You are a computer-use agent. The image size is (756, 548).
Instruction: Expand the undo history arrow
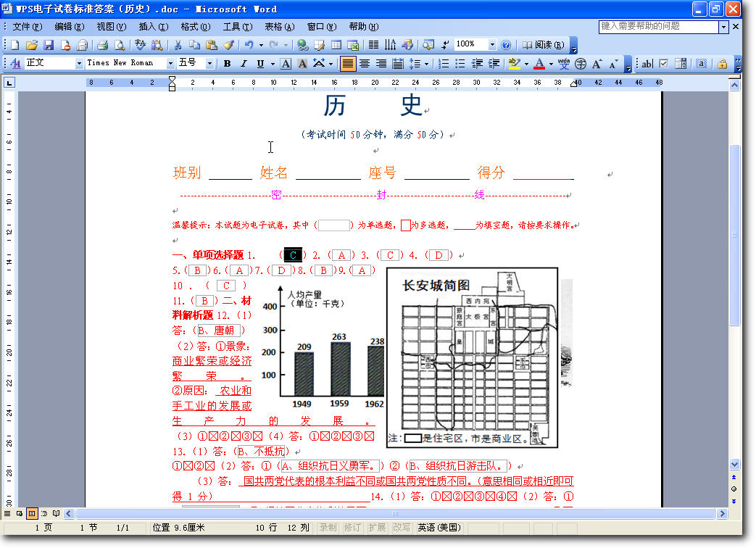[x=261, y=46]
